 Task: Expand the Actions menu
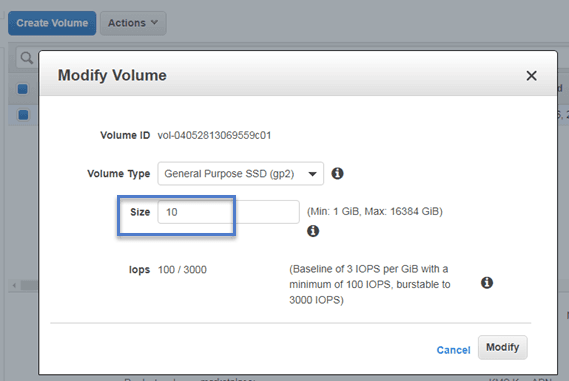(133, 23)
